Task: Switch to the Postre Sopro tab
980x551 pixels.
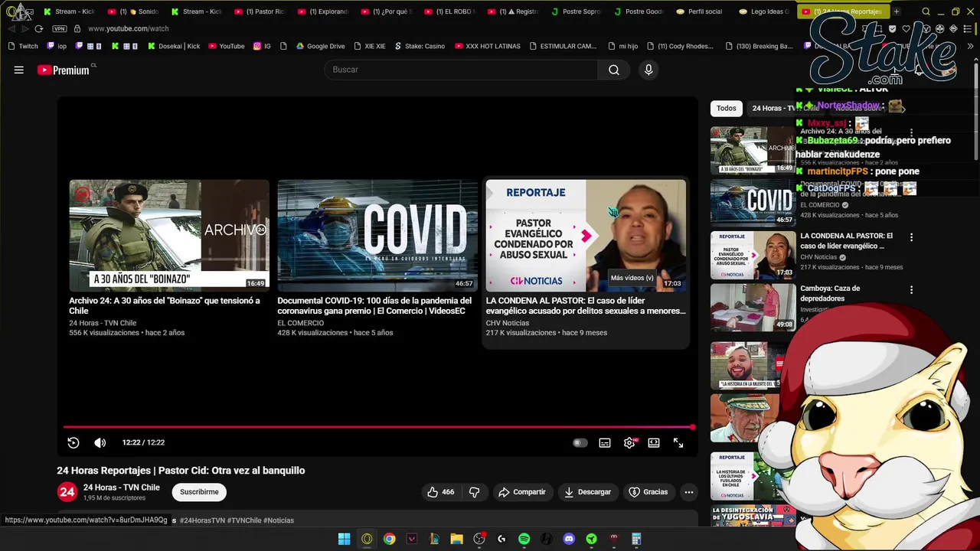Action: [577, 11]
